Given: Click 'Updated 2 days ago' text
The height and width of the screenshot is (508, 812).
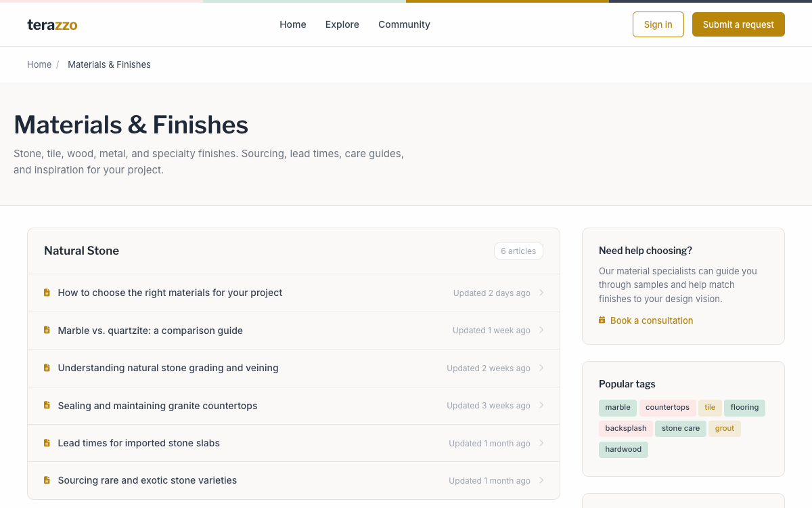Looking at the screenshot, I should [x=492, y=293].
